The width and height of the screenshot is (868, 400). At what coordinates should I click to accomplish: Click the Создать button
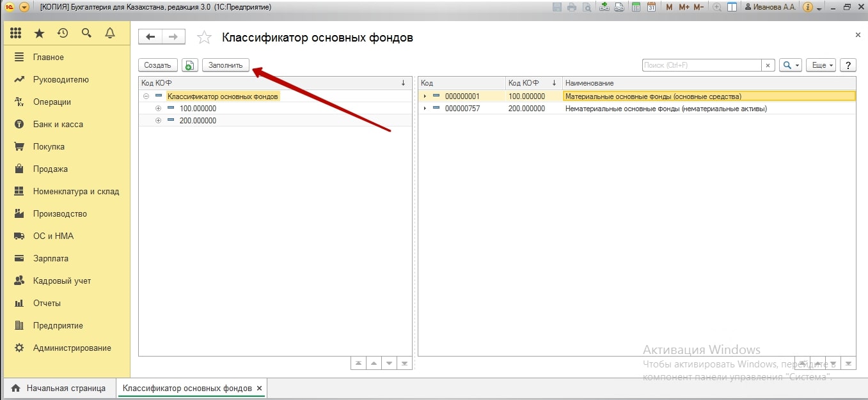click(x=157, y=65)
